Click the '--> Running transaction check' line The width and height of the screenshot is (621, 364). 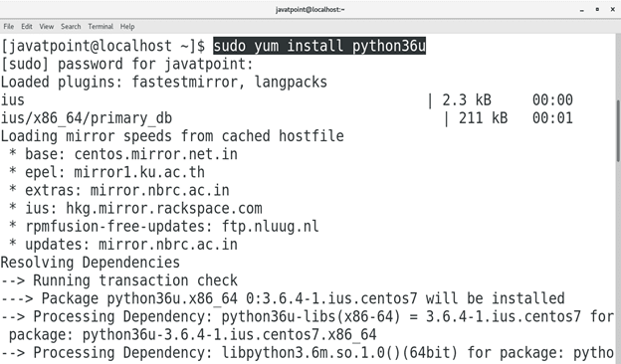click(119, 280)
